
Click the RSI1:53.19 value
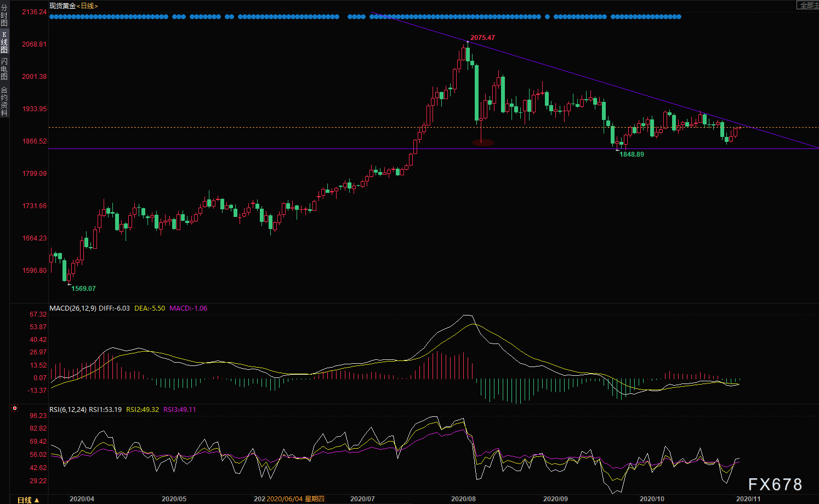tap(105, 410)
